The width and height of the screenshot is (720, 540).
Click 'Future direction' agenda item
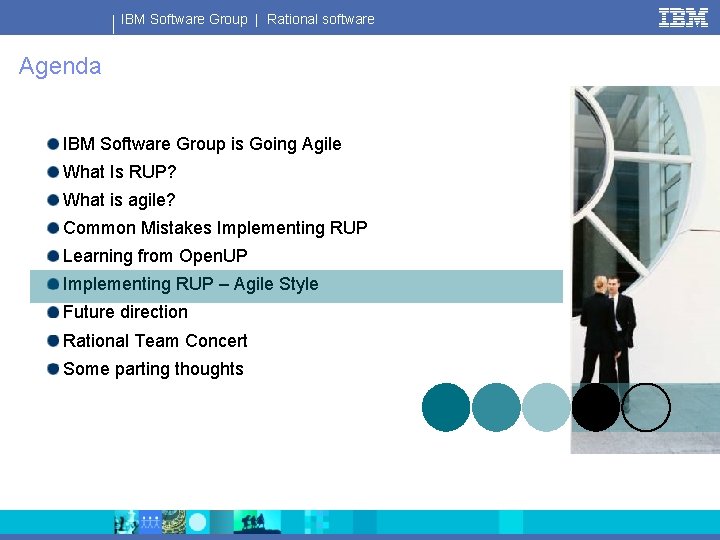point(125,312)
